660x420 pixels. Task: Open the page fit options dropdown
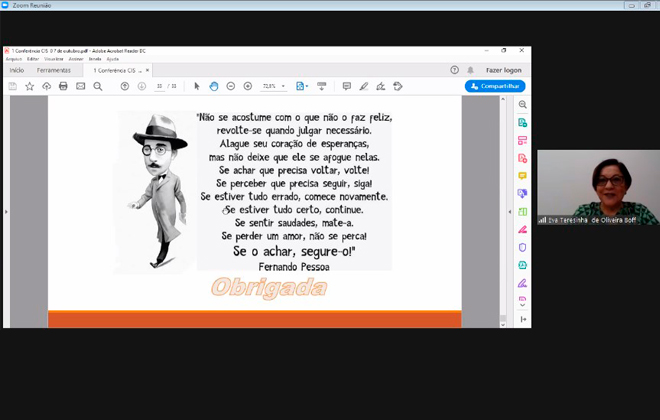(302, 86)
